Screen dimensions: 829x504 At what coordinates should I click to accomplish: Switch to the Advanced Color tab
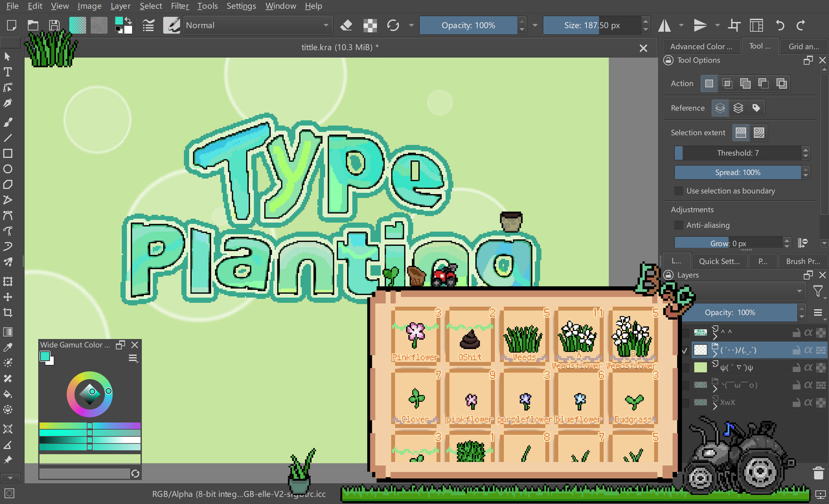pos(701,46)
